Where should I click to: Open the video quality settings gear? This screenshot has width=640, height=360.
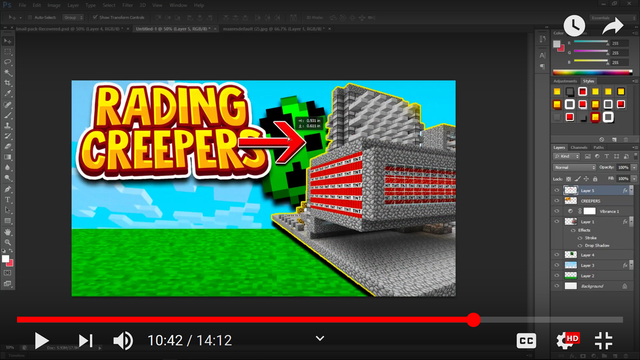(x=567, y=340)
